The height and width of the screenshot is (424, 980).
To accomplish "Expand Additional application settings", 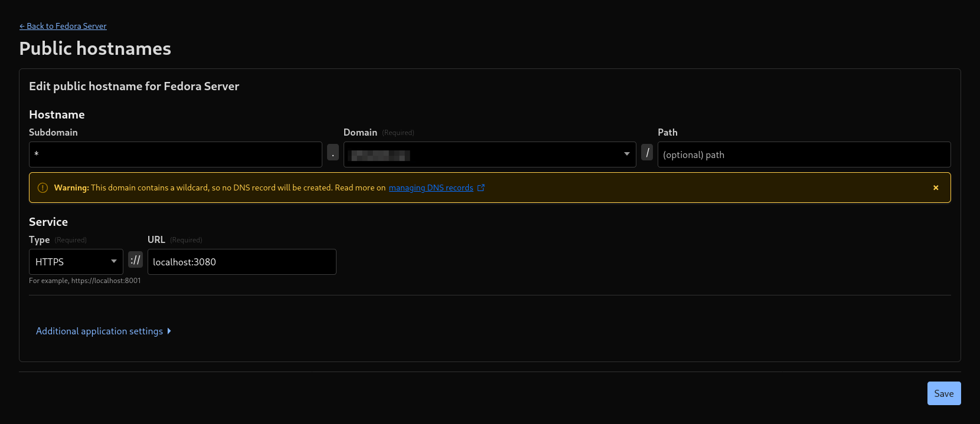I will coord(103,331).
